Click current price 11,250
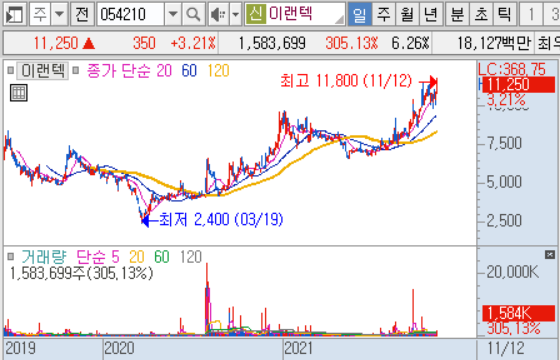The height and width of the screenshot is (360, 560). click(56, 43)
